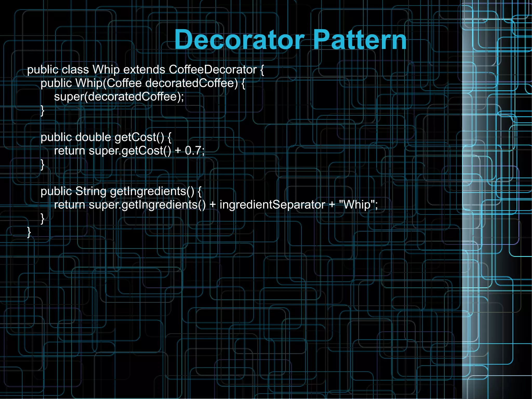Click the word "extends" in the class declaration
This screenshot has height=399, width=532.
point(144,70)
